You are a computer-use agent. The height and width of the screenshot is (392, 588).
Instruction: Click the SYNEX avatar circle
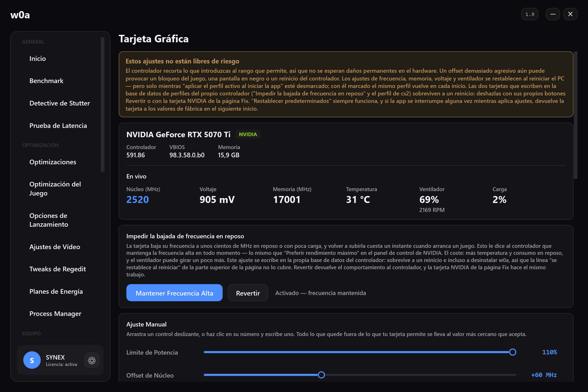[x=32, y=360]
